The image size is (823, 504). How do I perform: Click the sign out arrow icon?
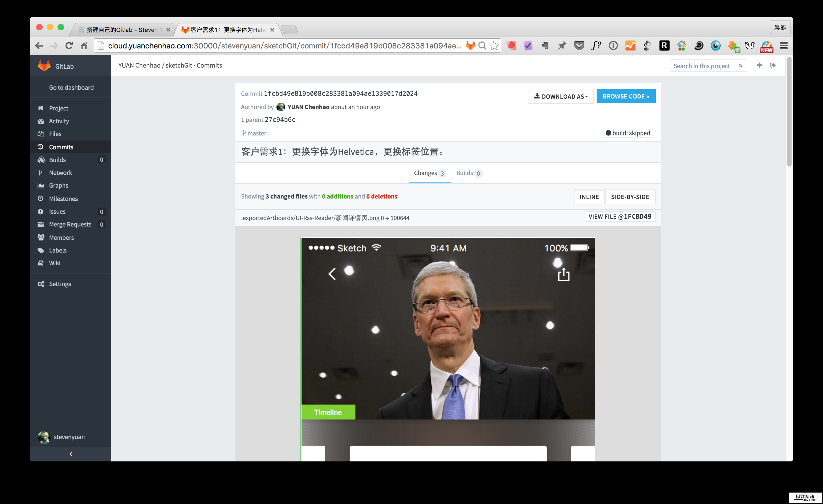(x=773, y=65)
